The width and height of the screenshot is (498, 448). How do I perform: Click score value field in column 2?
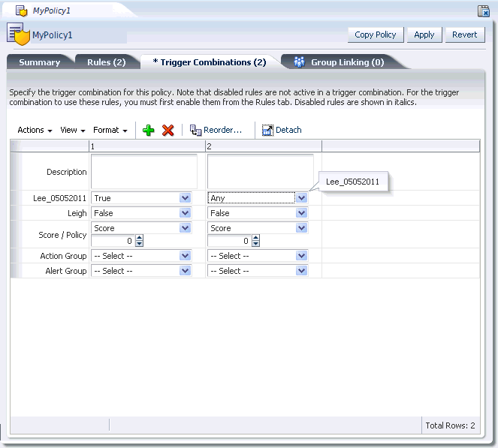tap(229, 241)
